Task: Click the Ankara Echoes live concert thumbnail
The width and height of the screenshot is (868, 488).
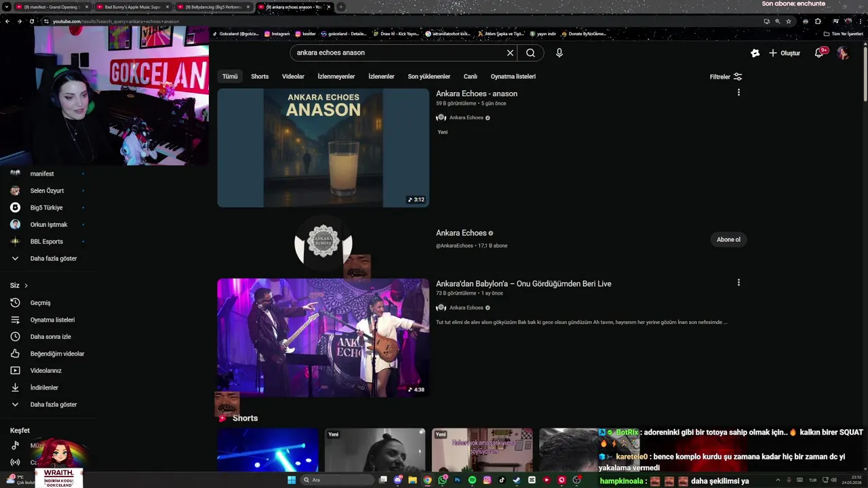Action: coord(323,338)
